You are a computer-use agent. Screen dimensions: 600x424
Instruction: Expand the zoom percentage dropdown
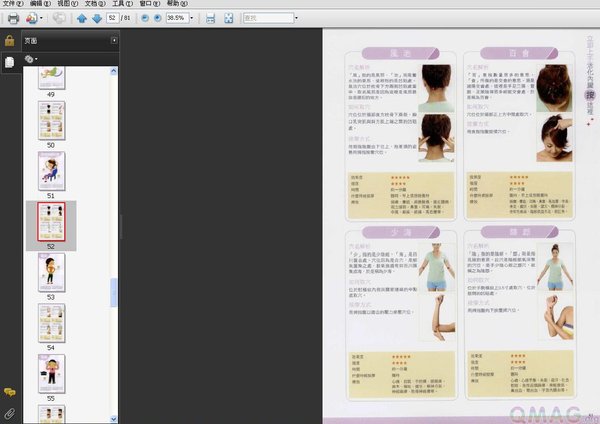pyautogui.click(x=192, y=18)
